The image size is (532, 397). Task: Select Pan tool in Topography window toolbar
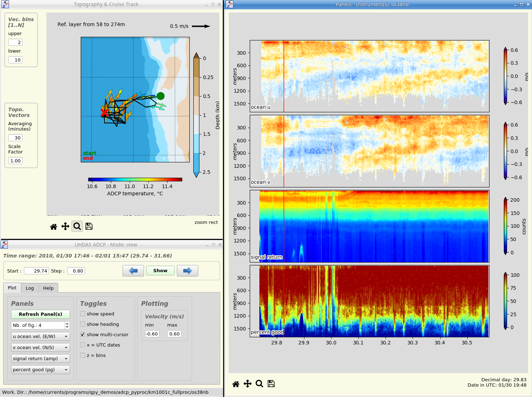click(65, 226)
